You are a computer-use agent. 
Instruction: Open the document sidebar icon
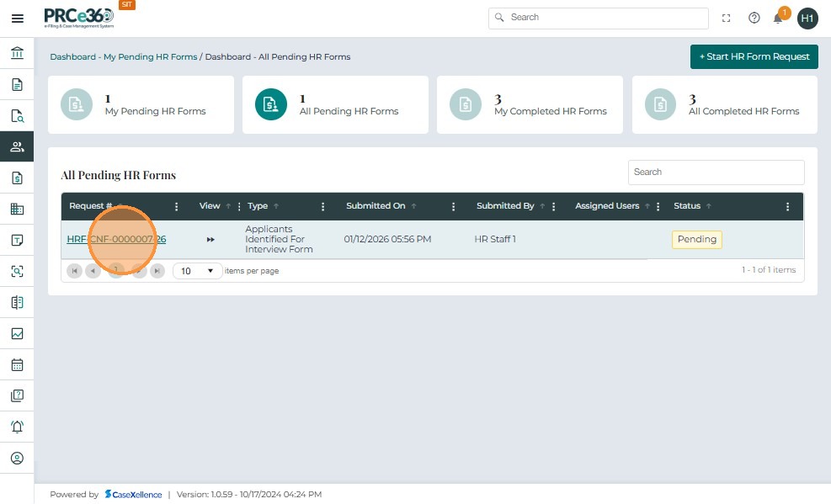(x=17, y=85)
